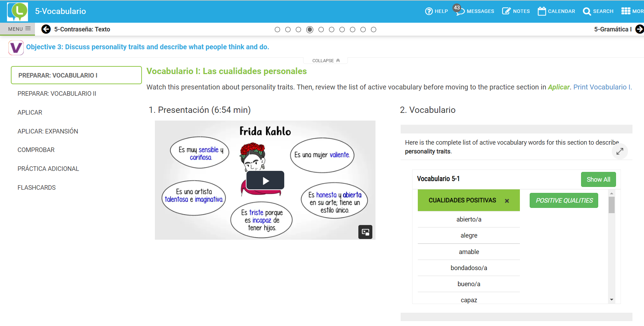Expand vocabulary panel with diagonal arrows icon
Image resolution: width=644 pixels, height=326 pixels.
coord(620,151)
